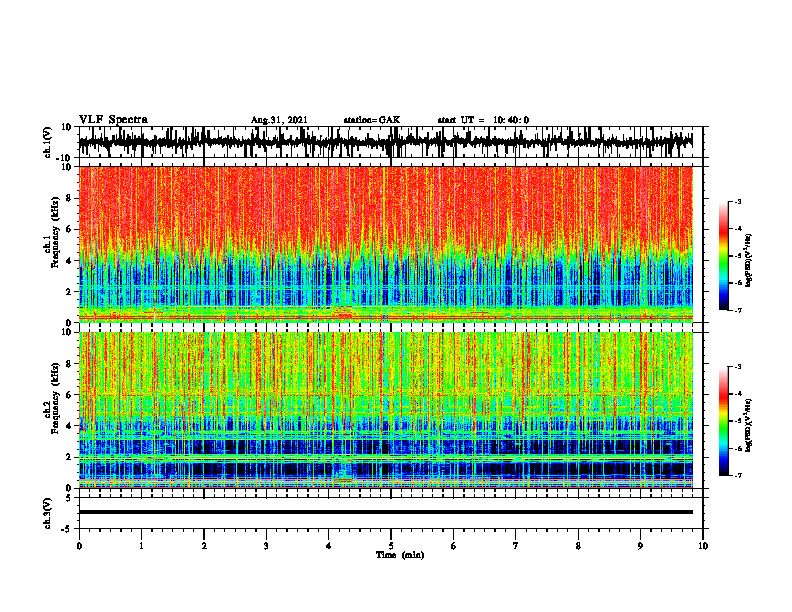Click time axis tick label "10"

pos(703,546)
